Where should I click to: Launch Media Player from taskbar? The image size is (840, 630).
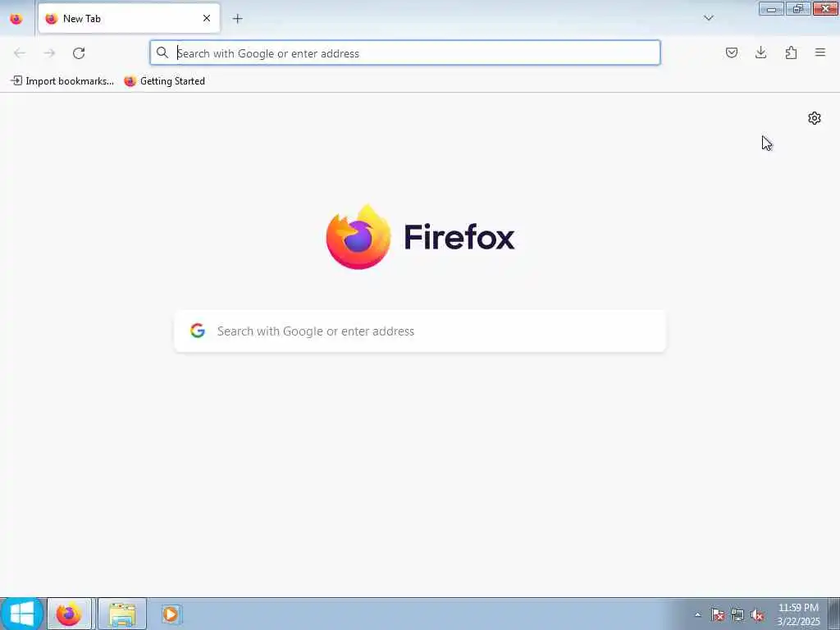tap(171, 614)
